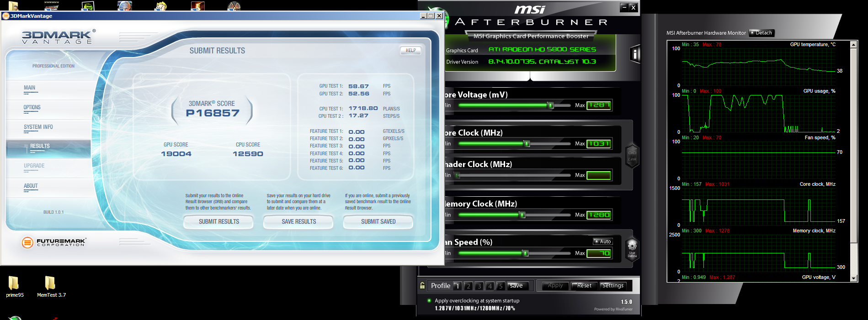Click the Memory Clock slider handle

[522, 215]
